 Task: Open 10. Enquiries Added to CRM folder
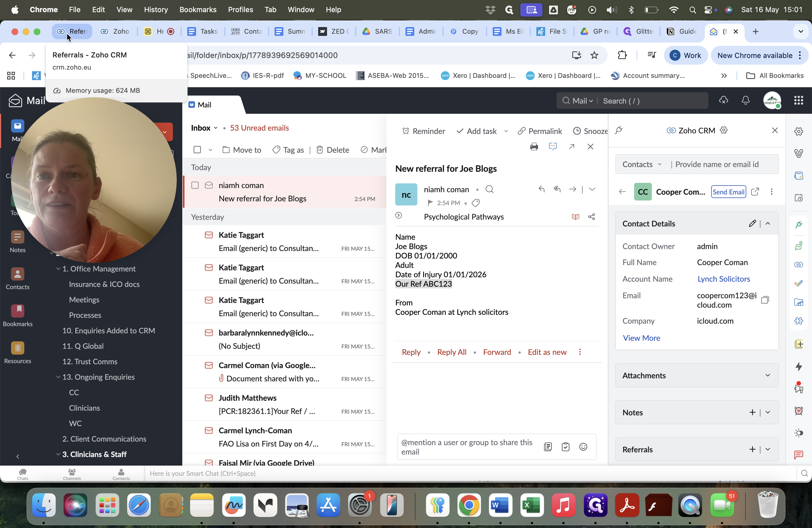[109, 331]
